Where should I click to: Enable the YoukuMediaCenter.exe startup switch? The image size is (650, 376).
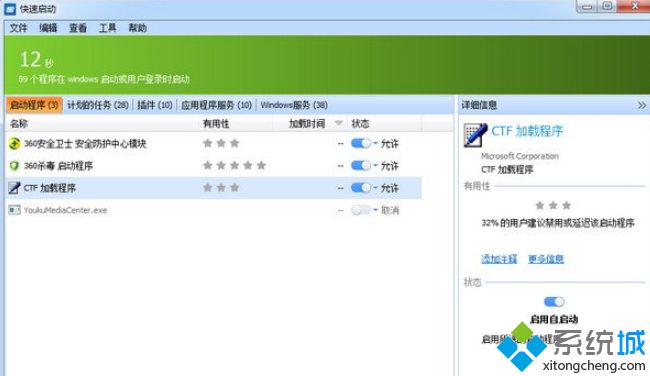361,210
